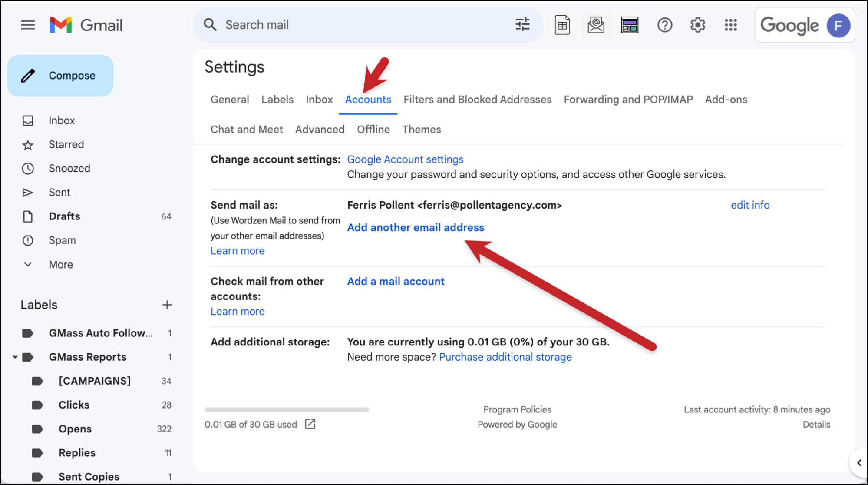
Task: Click Google Account settings hyperlink
Action: pyautogui.click(x=406, y=159)
